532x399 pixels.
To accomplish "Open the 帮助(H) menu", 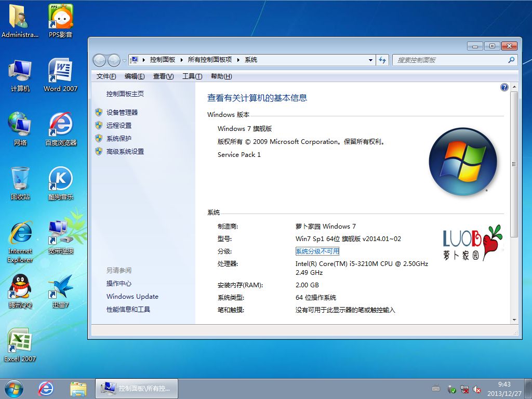I will 221,76.
